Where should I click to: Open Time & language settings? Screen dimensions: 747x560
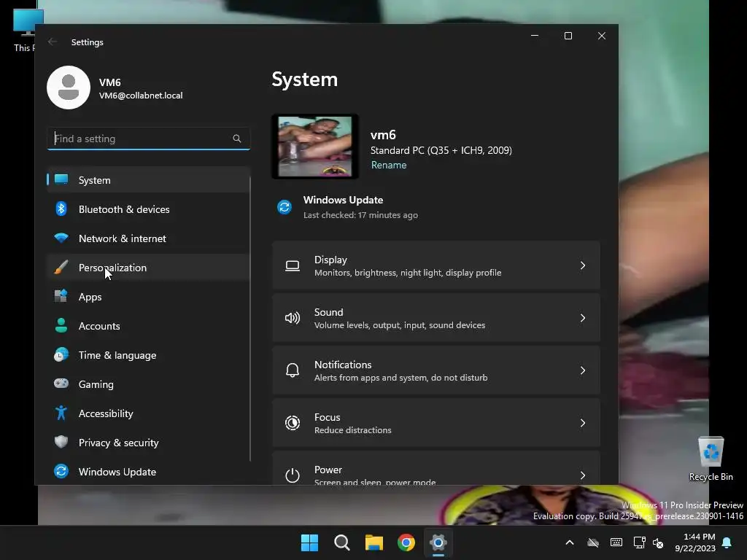click(148, 355)
